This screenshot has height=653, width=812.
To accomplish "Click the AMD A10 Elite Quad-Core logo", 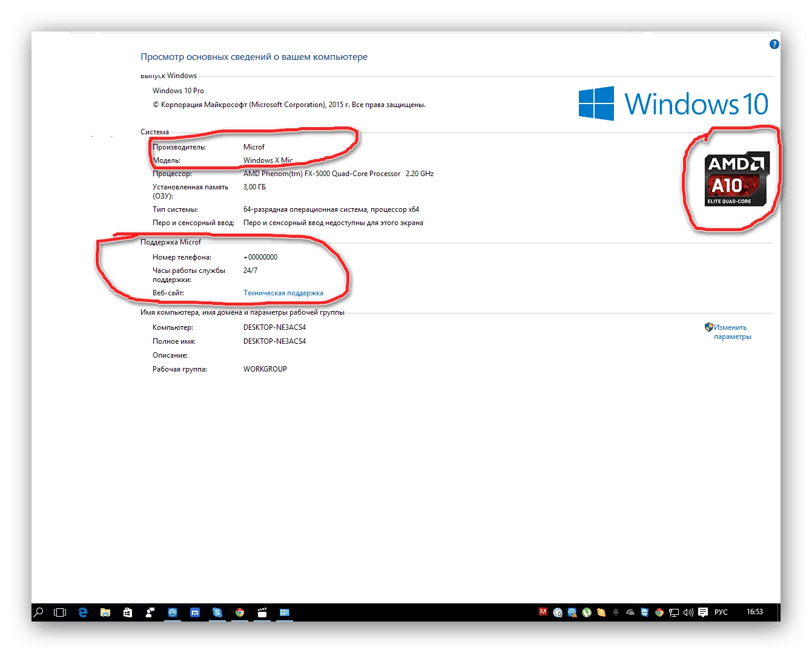I will [737, 179].
